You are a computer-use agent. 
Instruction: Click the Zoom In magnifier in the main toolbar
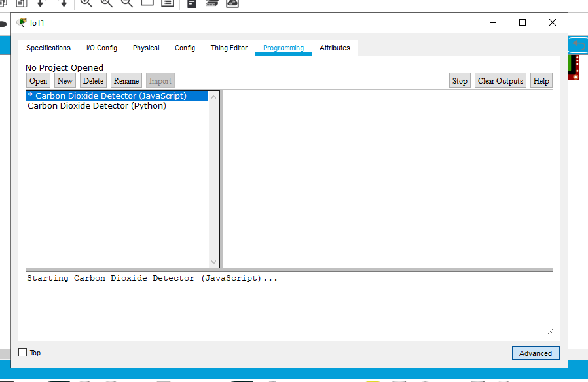click(x=86, y=3)
